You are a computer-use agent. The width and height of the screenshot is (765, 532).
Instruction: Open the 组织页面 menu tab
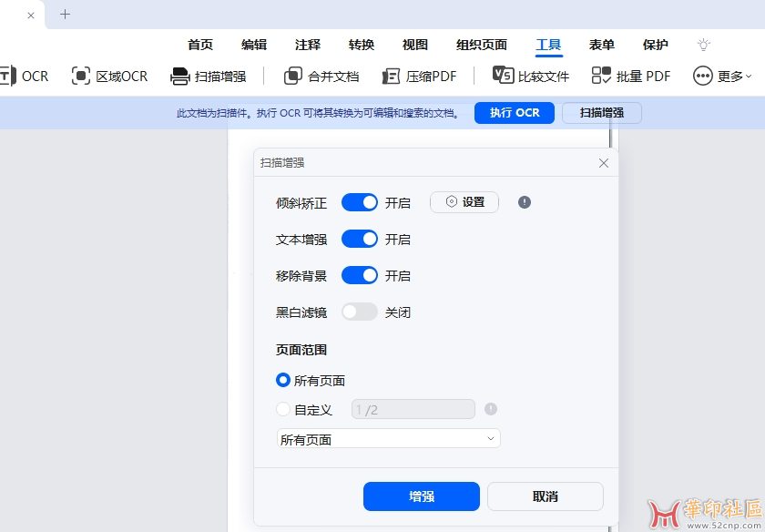tap(482, 45)
